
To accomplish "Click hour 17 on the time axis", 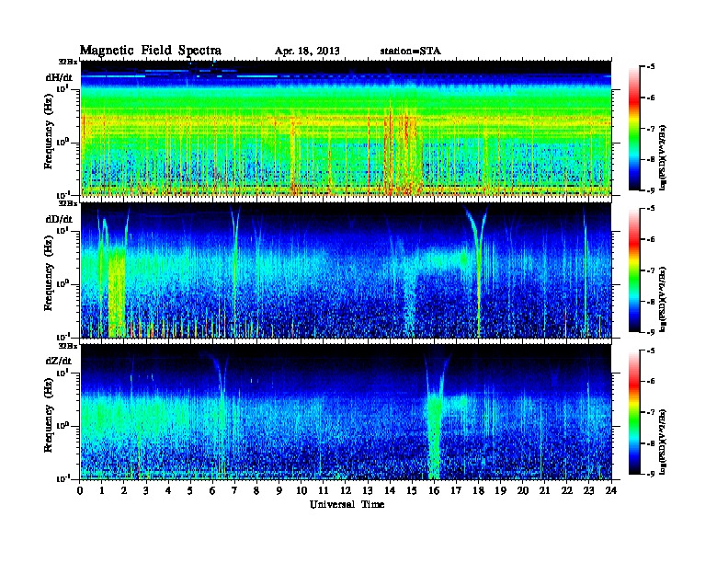I will (x=457, y=491).
